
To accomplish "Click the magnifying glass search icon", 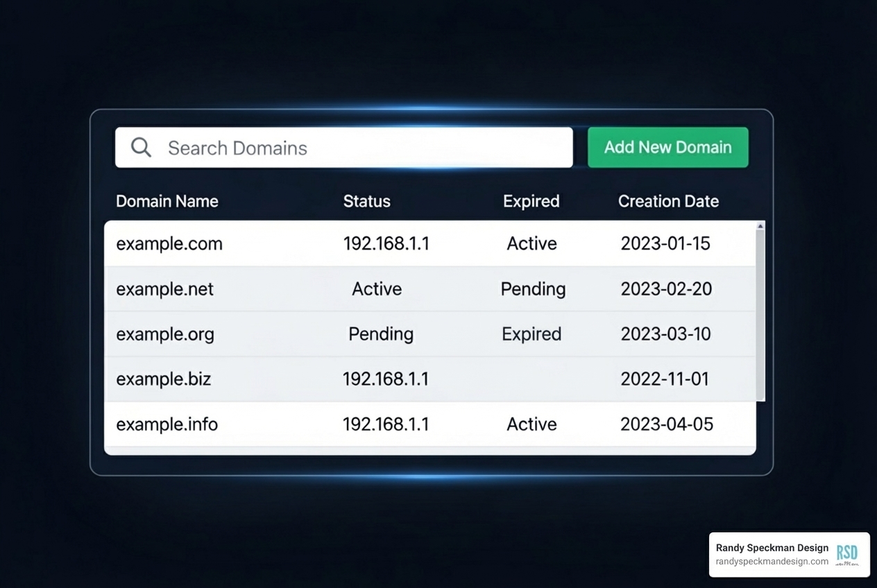I will point(141,147).
